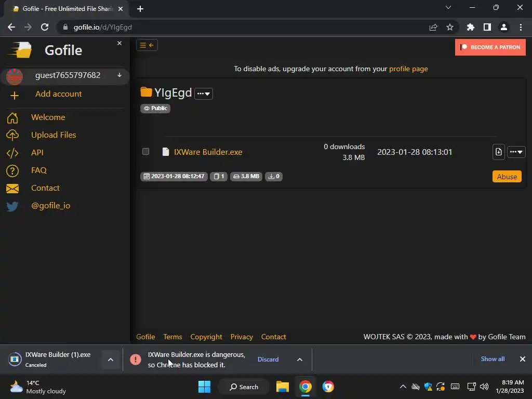Open the profile page link
This screenshot has width=532, height=399.
408,69
